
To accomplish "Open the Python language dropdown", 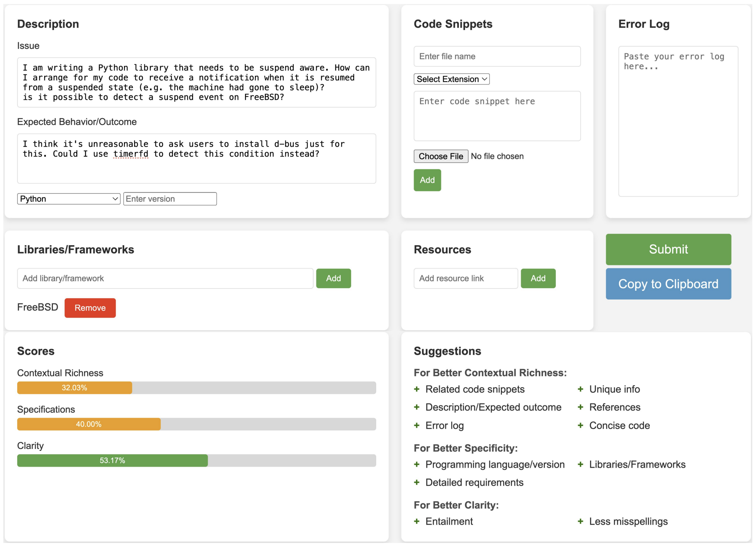I will (x=69, y=199).
